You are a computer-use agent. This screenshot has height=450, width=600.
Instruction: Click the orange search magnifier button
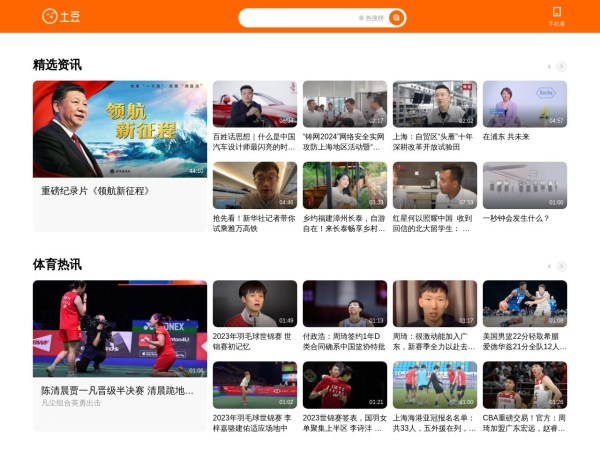(x=397, y=18)
